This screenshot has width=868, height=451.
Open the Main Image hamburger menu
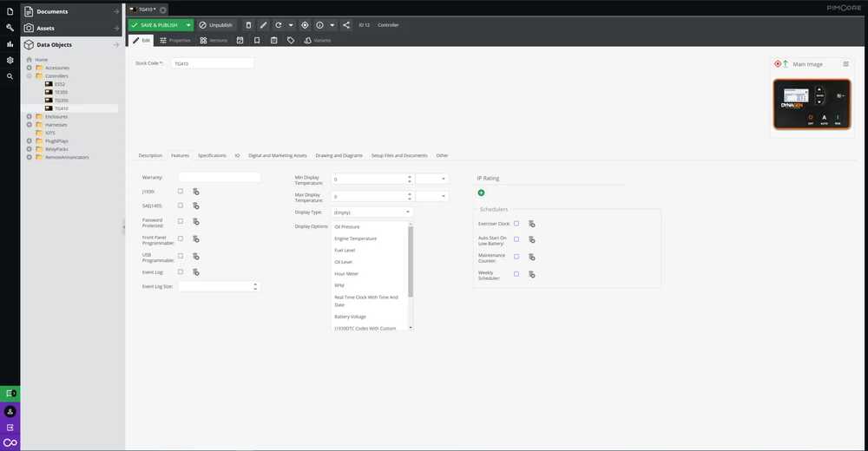click(x=845, y=64)
